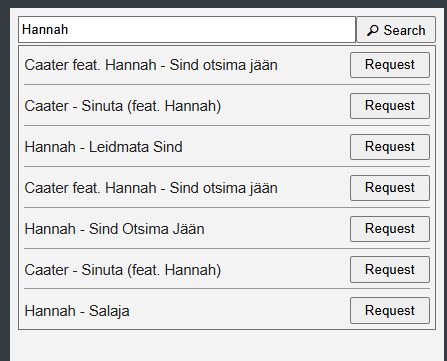Request the song Hannah - Leidmata Sind
Screen dimensions: 447x361
[x=390, y=147]
